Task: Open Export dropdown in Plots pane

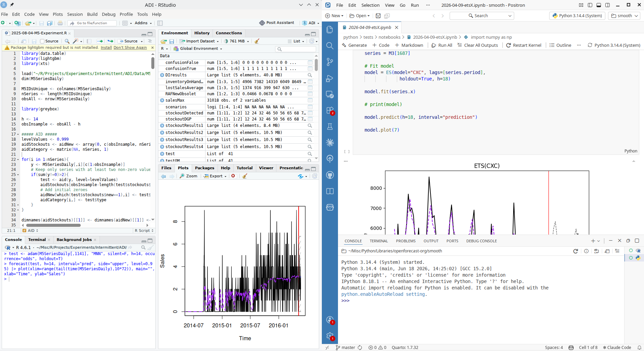Action: [x=215, y=176]
